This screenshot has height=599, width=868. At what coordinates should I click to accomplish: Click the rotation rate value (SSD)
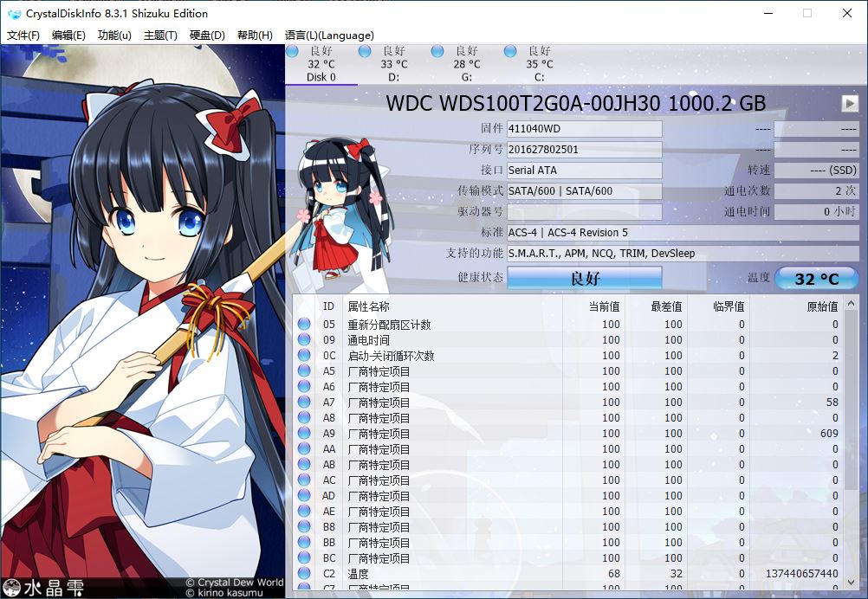(817, 171)
